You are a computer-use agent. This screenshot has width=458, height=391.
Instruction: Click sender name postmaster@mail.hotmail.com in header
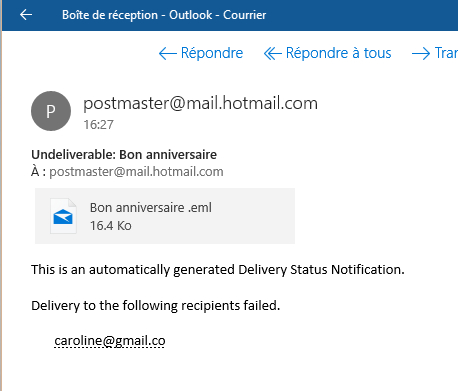200,103
